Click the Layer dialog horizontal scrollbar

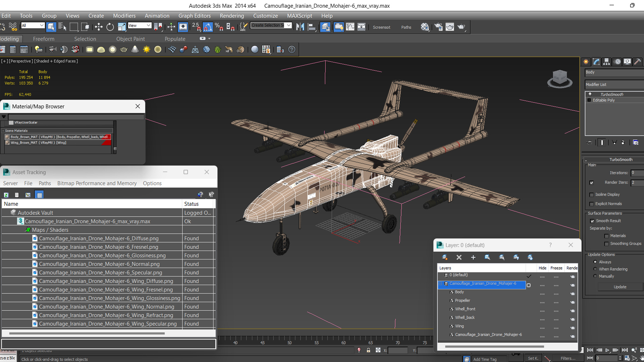pyautogui.click(x=494, y=347)
